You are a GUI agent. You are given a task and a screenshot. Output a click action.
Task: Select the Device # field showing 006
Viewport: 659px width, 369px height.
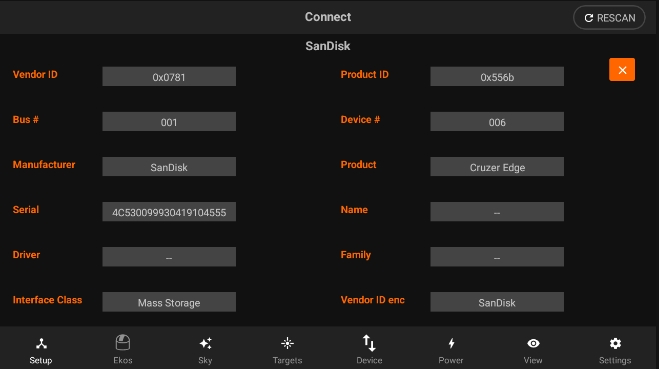tap(497, 121)
